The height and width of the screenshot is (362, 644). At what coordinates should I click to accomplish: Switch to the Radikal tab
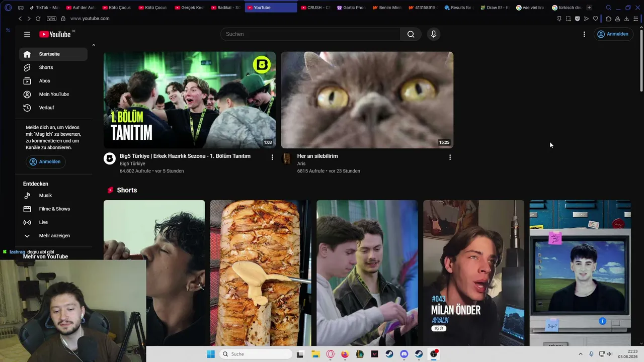coord(225,8)
